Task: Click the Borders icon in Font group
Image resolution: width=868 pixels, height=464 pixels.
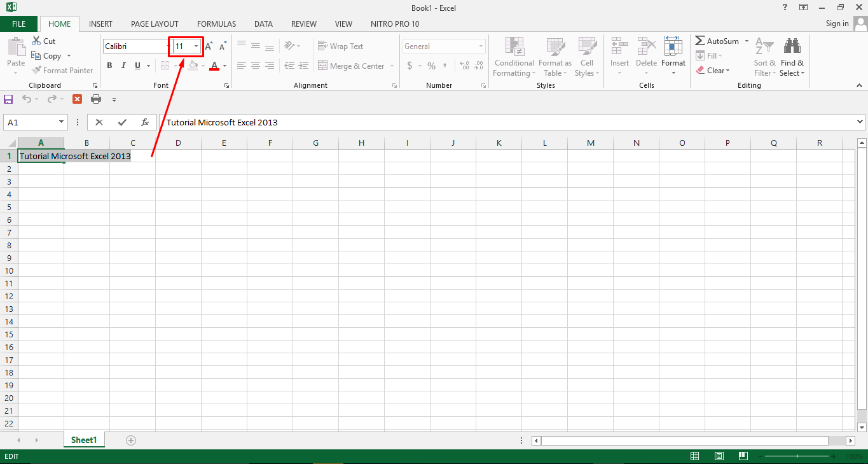Action: [165, 66]
